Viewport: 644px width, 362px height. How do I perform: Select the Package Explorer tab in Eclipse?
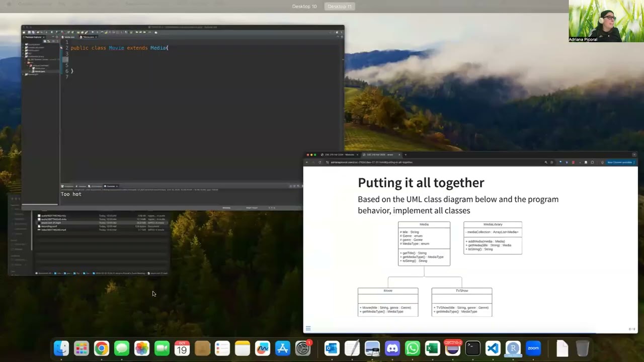click(34, 37)
